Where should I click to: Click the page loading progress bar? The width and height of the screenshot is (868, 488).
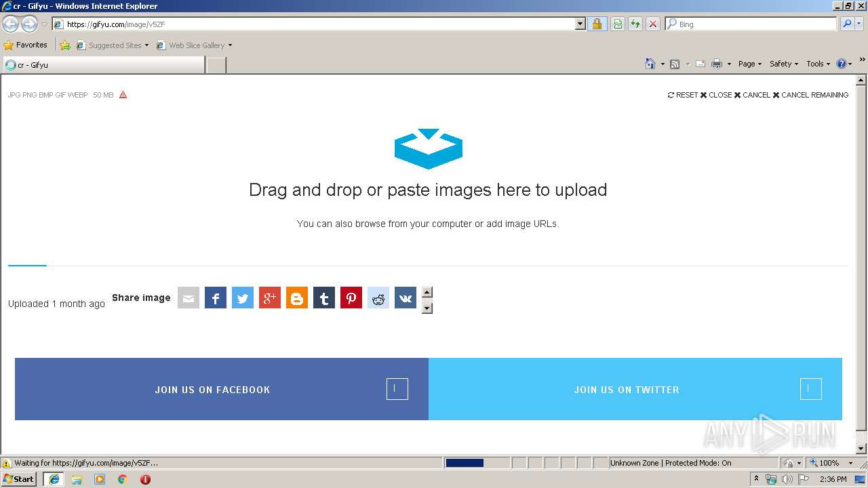(x=477, y=463)
